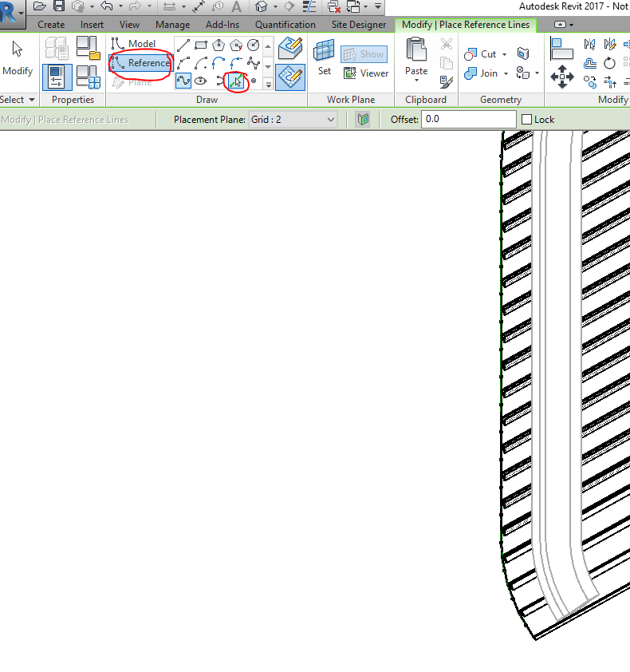Screen dimensions: 630x672
Task: Select the Start-End-Radius Arc tool
Action: tap(183, 63)
